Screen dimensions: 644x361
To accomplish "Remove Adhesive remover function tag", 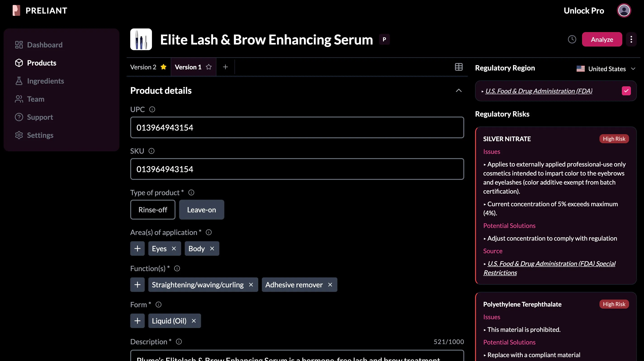I will pyautogui.click(x=330, y=285).
